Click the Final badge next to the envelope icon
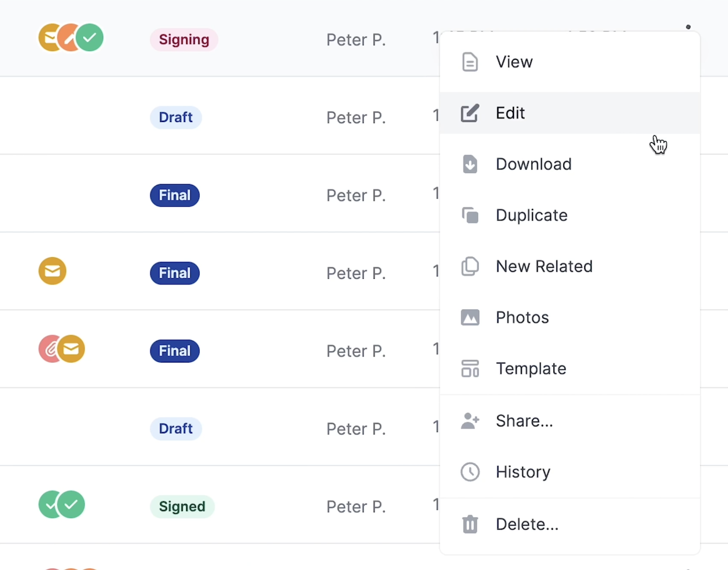This screenshot has height=570, width=728. (x=174, y=273)
